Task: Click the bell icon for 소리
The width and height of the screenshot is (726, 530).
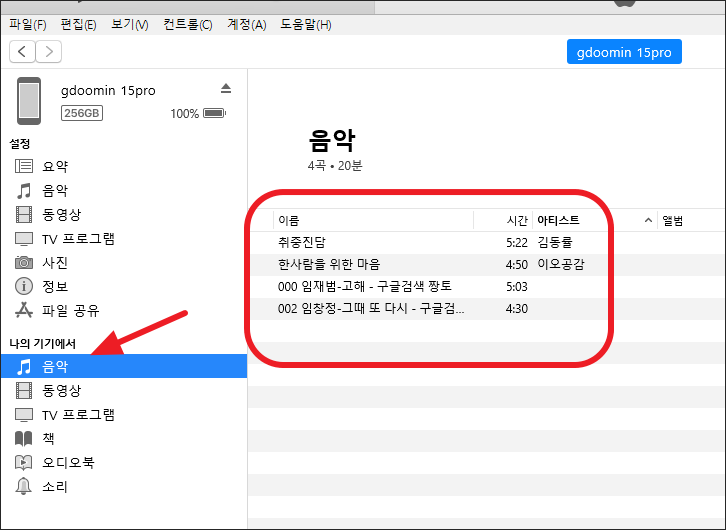Action: tap(24, 486)
